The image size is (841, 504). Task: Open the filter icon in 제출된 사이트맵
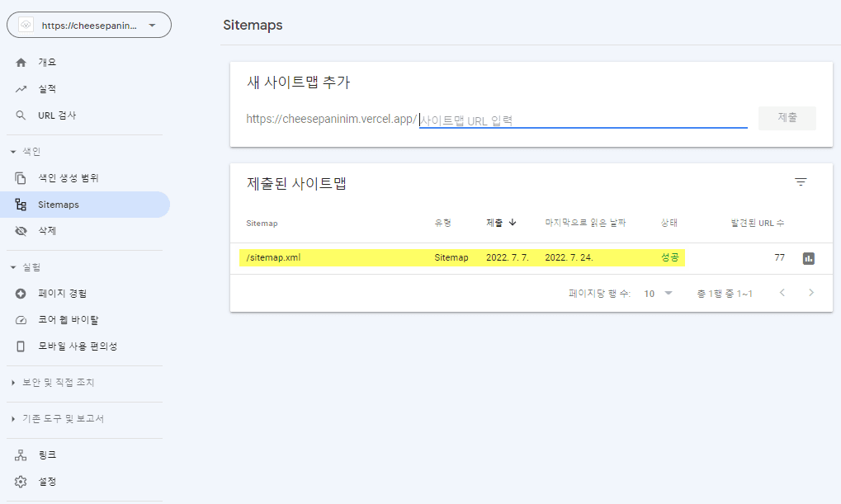click(800, 182)
